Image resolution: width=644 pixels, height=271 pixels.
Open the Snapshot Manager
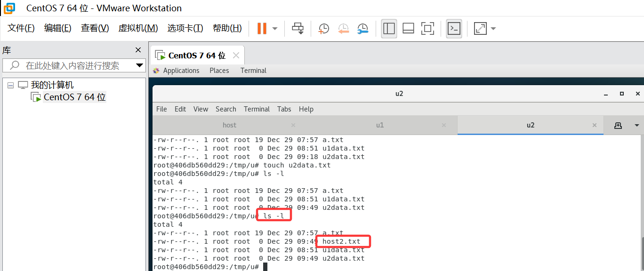point(363,28)
